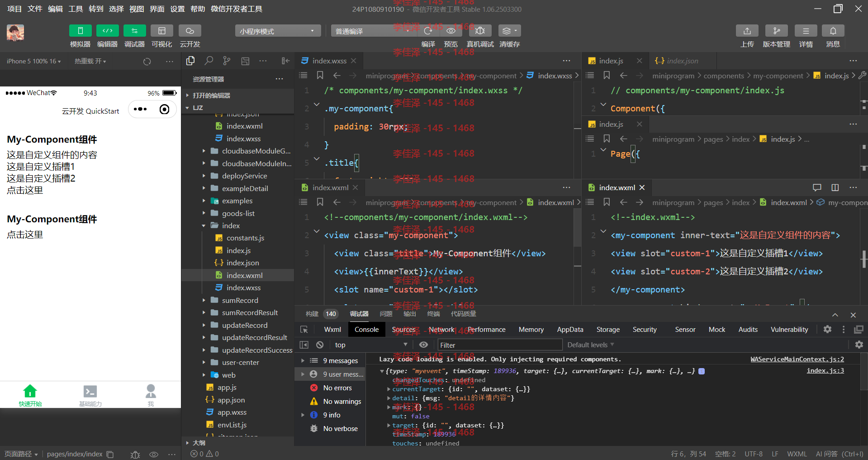
Task: Open the Messages notification bell
Action: [833, 31]
